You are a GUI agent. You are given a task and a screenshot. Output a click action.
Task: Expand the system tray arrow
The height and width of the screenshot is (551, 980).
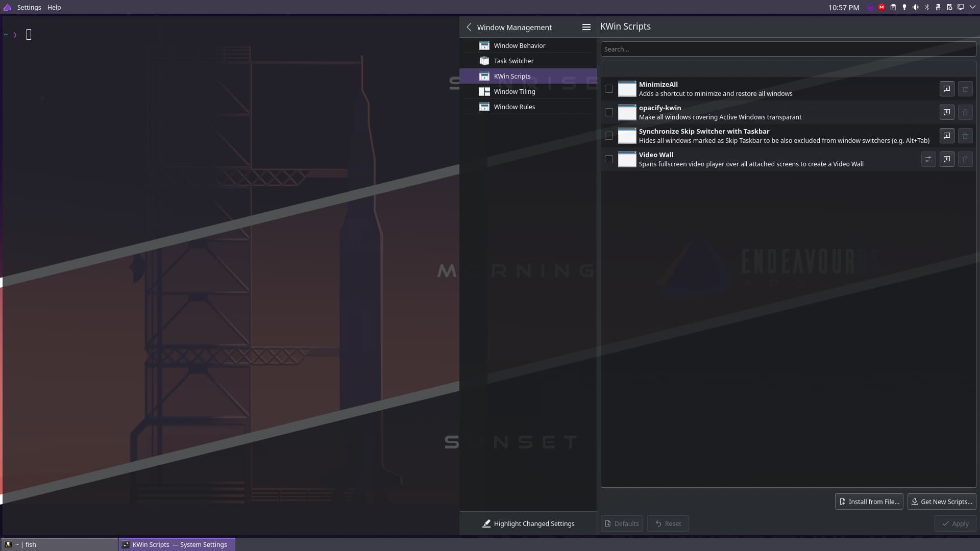972,7
